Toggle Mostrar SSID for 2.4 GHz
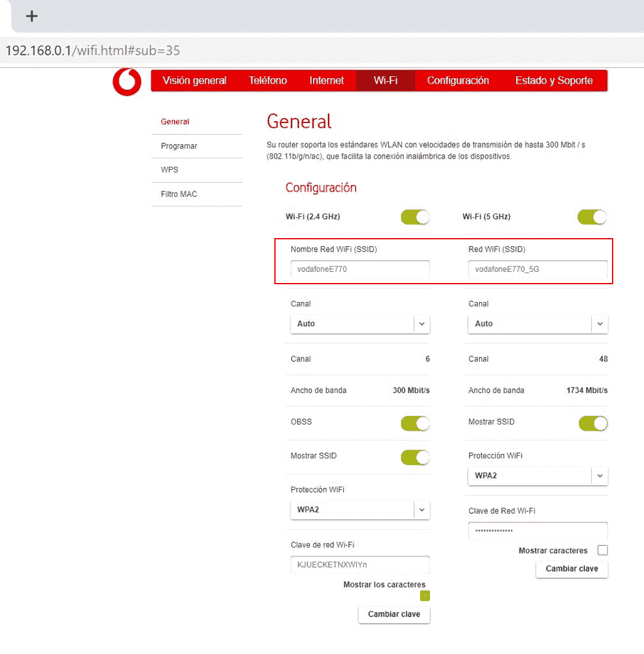 coord(415,457)
